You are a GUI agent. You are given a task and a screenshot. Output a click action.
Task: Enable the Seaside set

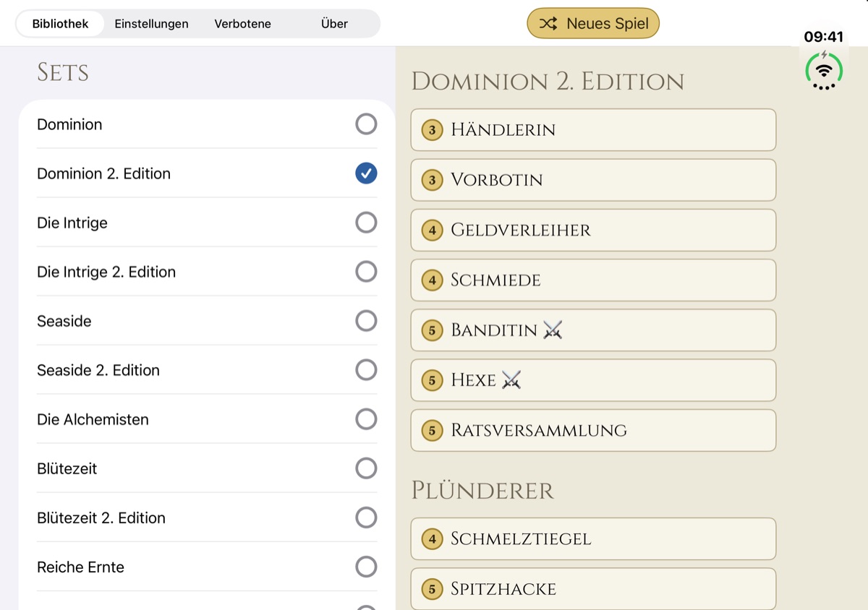366,321
